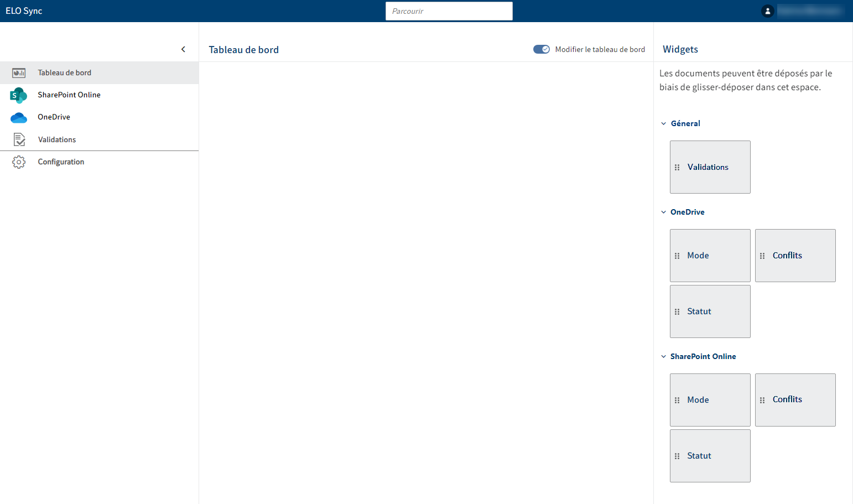Viewport: 853px width, 504px height.
Task: Select the OneDrive Mode widget tile
Action: point(710,256)
